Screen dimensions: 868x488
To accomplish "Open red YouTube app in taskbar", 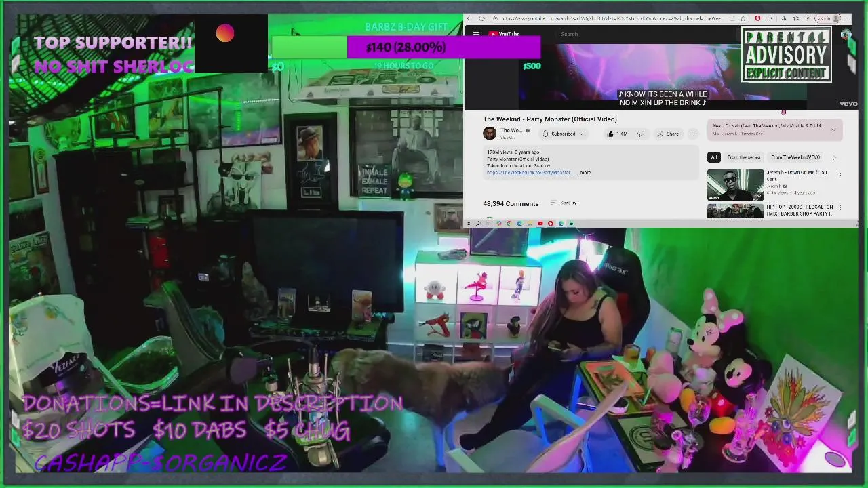I will [540, 224].
